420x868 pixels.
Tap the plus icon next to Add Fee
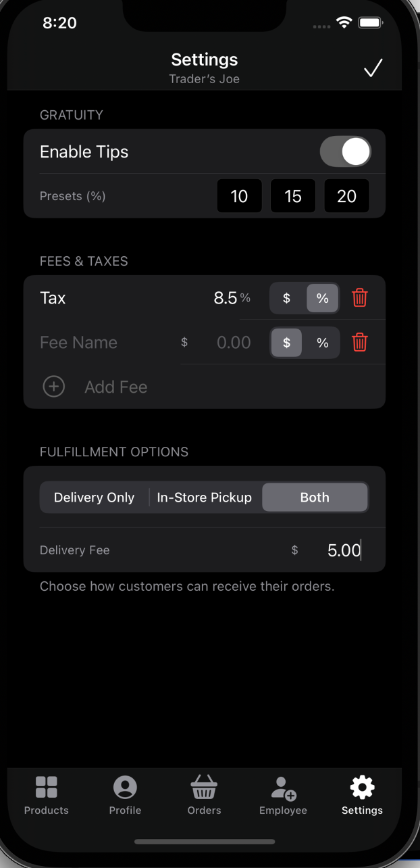53,386
